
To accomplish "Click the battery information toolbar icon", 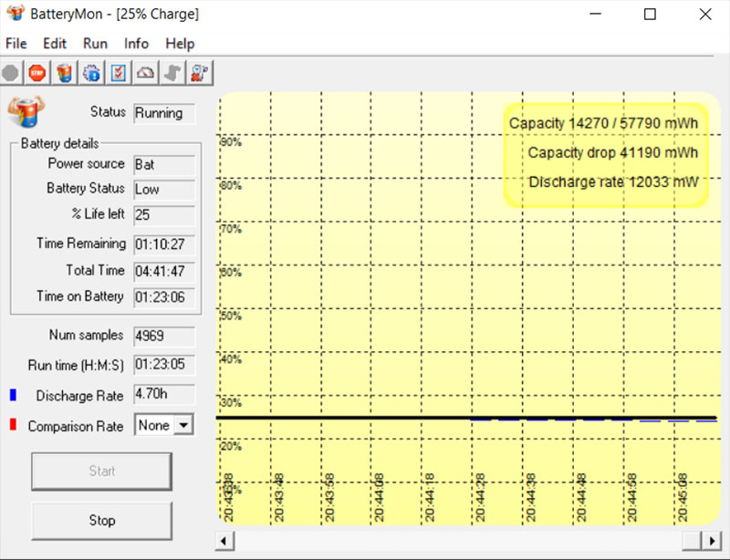I will click(x=64, y=72).
